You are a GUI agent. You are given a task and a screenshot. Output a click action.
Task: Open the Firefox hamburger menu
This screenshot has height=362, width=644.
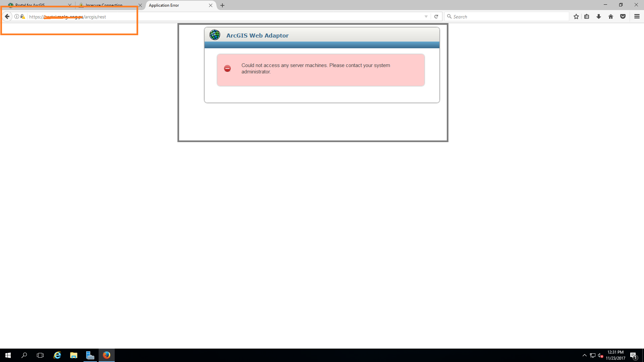(x=637, y=16)
